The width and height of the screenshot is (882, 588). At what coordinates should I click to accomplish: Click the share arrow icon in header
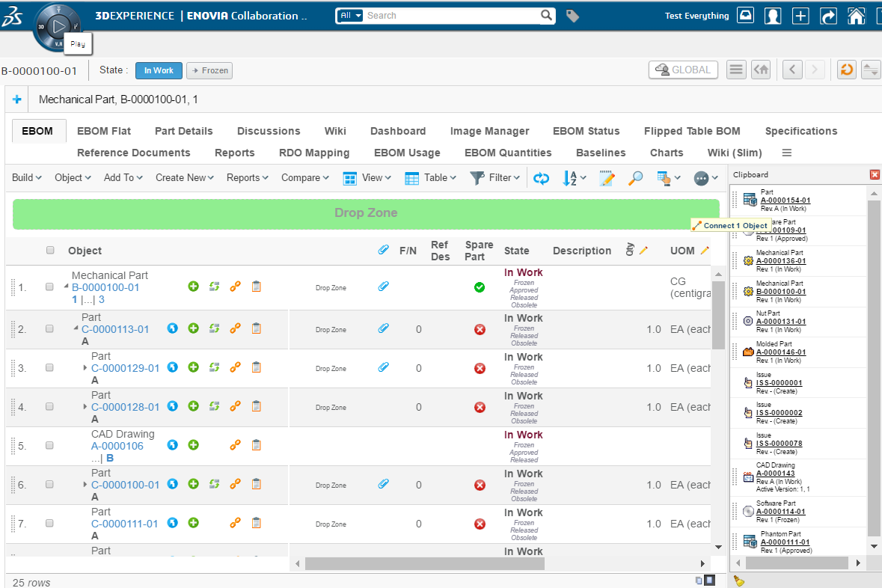pos(828,16)
